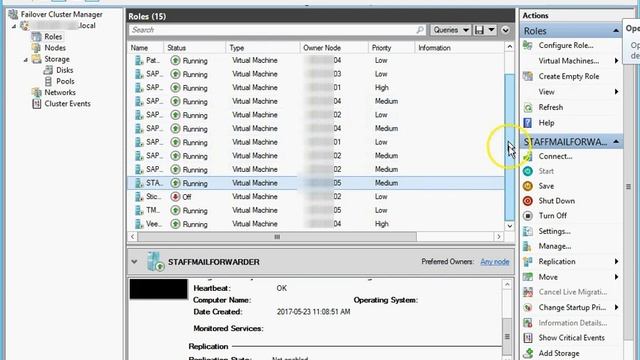Click the Turn Off icon

point(528,216)
